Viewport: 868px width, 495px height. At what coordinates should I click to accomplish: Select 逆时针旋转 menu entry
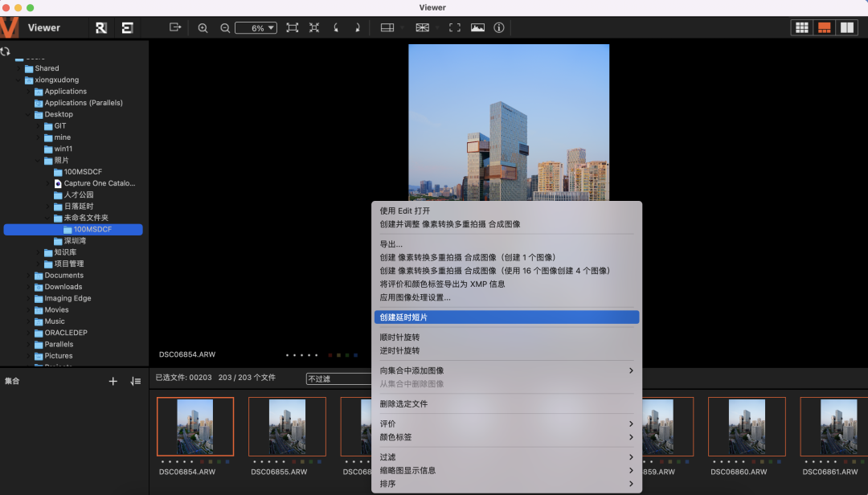(506, 350)
